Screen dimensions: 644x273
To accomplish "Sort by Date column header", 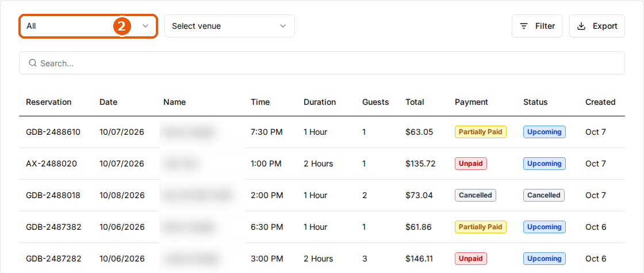I will click(109, 102).
